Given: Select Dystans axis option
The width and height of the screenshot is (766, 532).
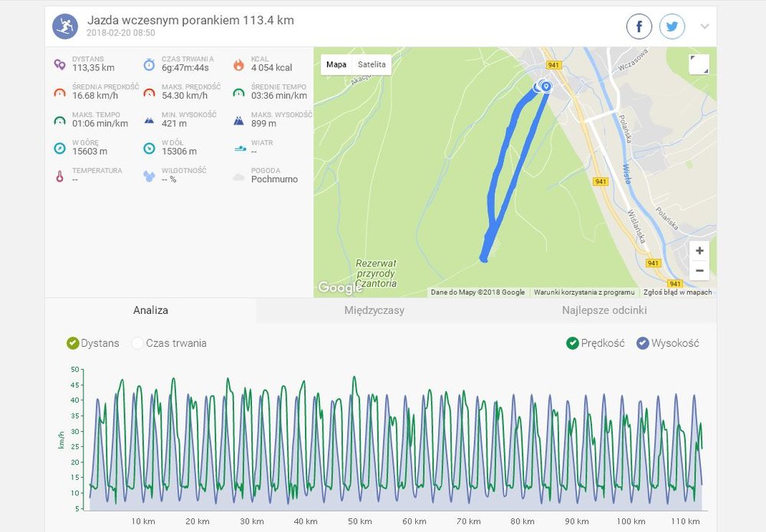Looking at the screenshot, I should pos(93,343).
